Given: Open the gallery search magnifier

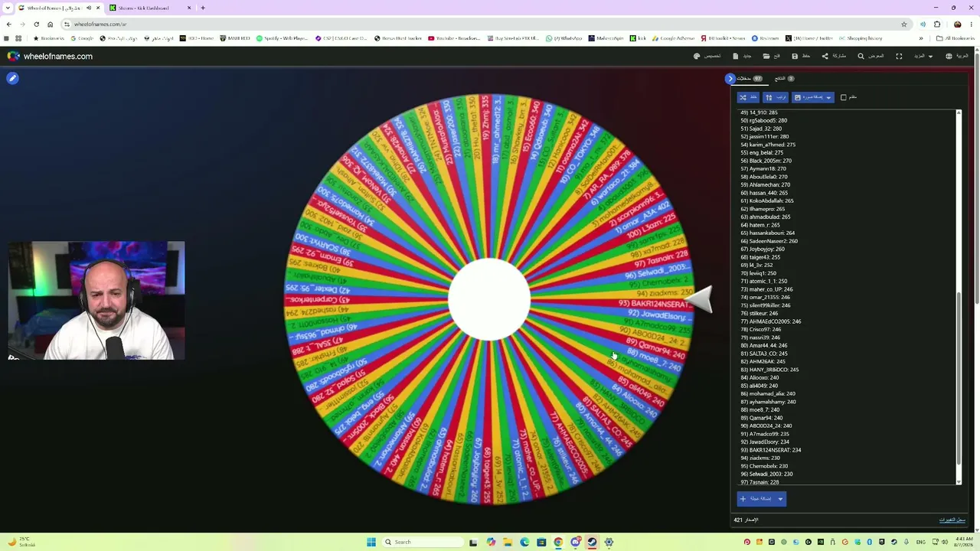Looking at the screenshot, I should click(x=871, y=56).
